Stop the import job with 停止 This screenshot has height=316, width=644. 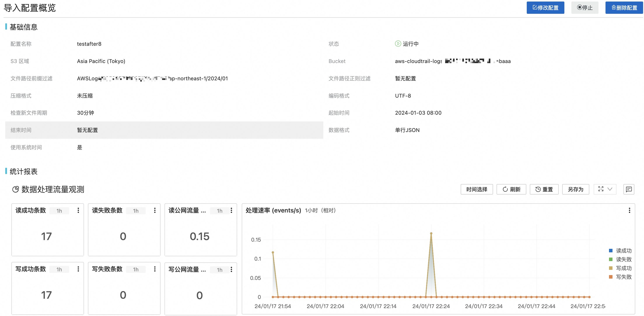click(585, 8)
